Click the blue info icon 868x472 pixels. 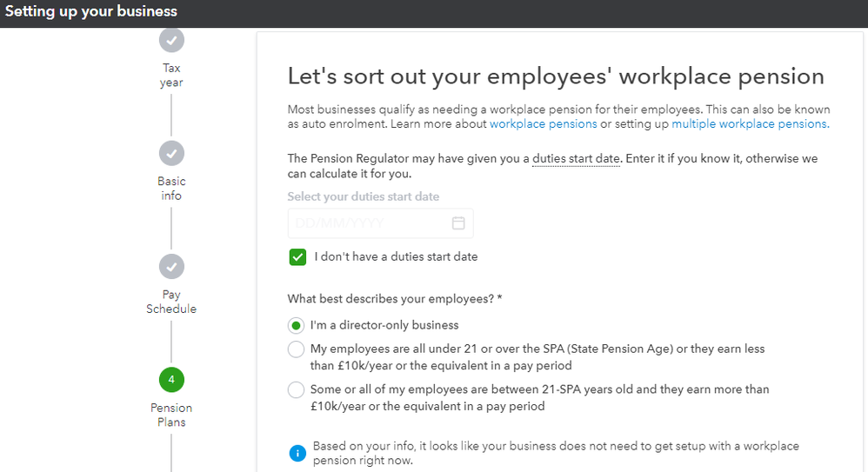tap(297, 453)
